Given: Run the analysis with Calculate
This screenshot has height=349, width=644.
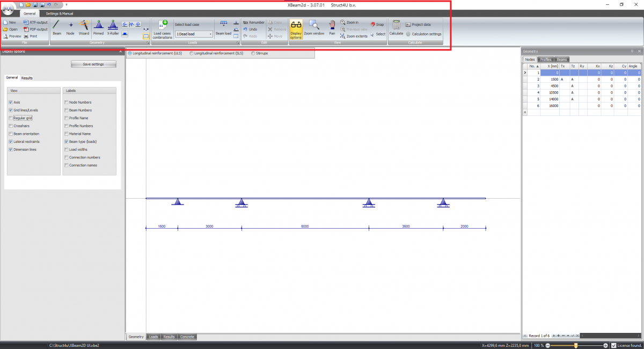Looking at the screenshot, I should click(396, 29).
